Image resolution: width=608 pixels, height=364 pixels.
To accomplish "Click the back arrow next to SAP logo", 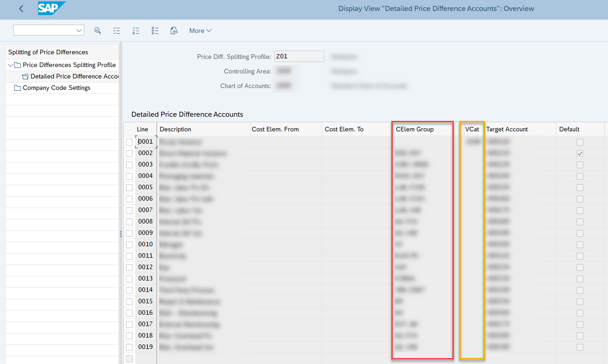I will 21,9.
